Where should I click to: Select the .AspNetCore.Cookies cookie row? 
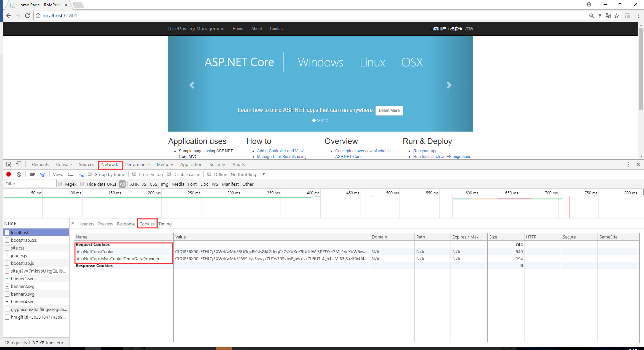356,251
